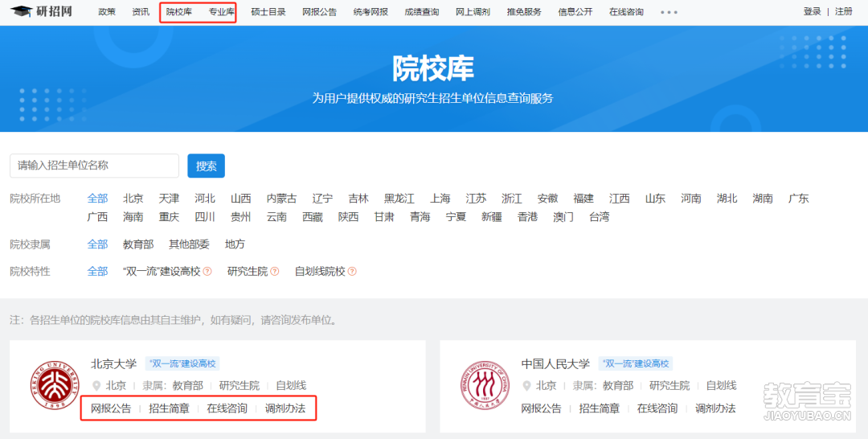Screen dimensions: 868x439
Task: Filter by 研究生院 feature
Action: coord(248,271)
